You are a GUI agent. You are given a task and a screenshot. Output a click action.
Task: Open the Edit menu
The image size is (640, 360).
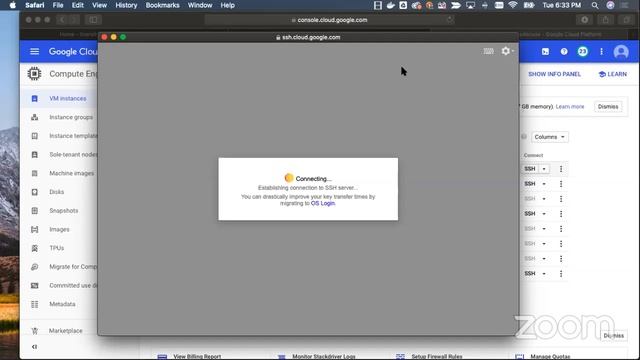(78, 5)
